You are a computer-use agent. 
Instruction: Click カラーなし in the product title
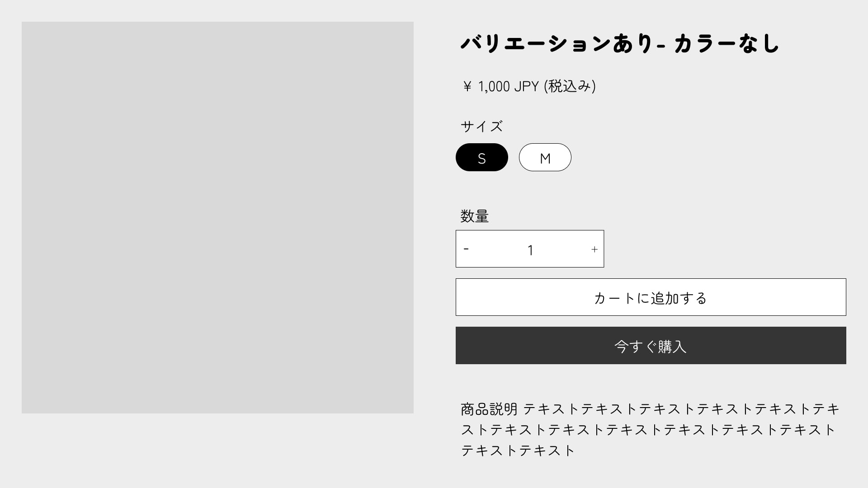(x=727, y=44)
